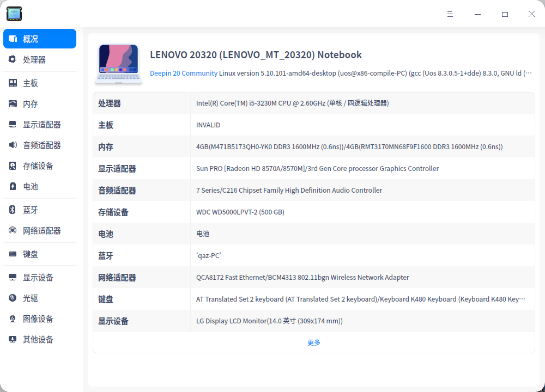Click the 网络适配器 row label in the table
Screen dimensions: 545x392
pos(117,278)
